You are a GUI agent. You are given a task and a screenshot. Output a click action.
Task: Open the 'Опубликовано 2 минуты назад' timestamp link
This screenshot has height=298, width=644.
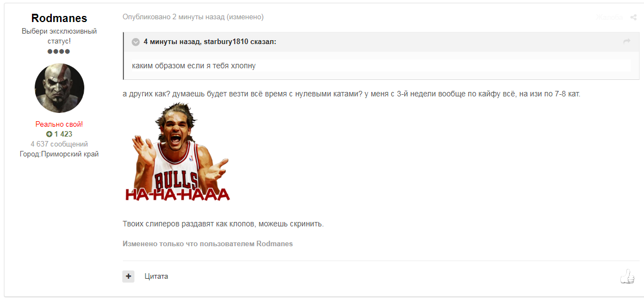point(174,17)
